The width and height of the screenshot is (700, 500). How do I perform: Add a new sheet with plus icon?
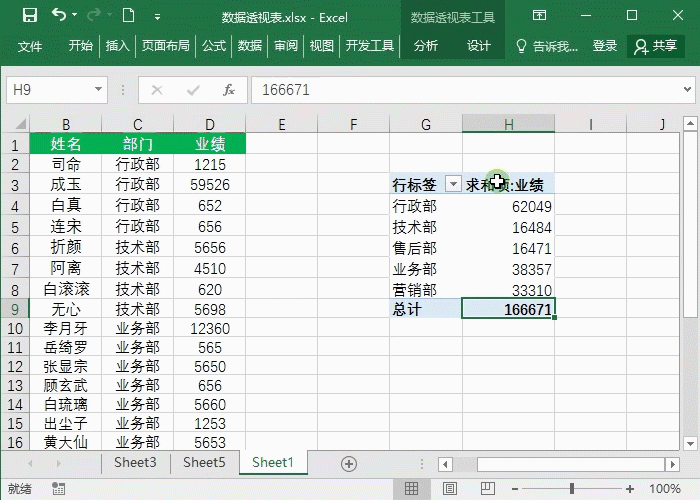point(349,464)
